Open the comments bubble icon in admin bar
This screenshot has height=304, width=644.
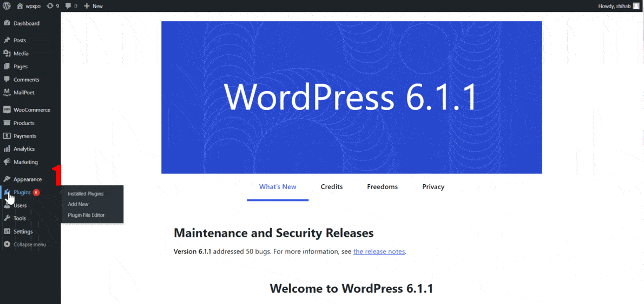[x=68, y=6]
